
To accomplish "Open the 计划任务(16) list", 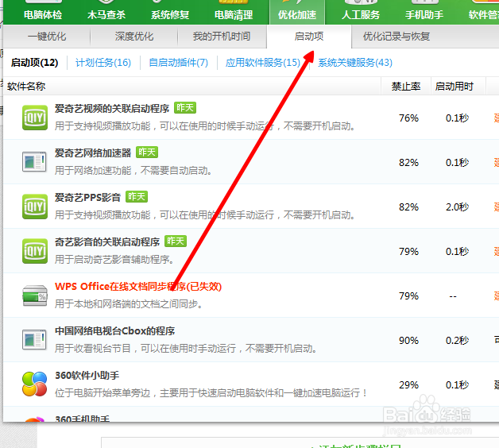I will [103, 63].
